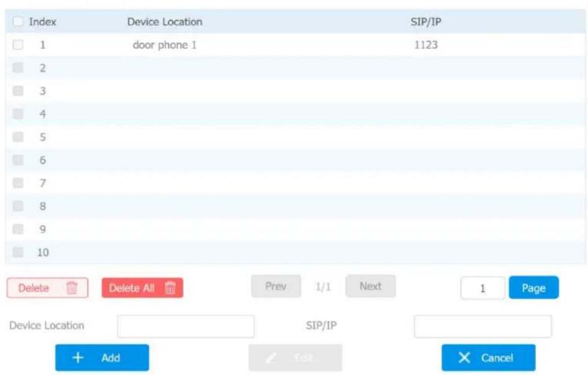Screen dimensions: 588x375
Task: Check the box for index row 2
Action: point(18,68)
